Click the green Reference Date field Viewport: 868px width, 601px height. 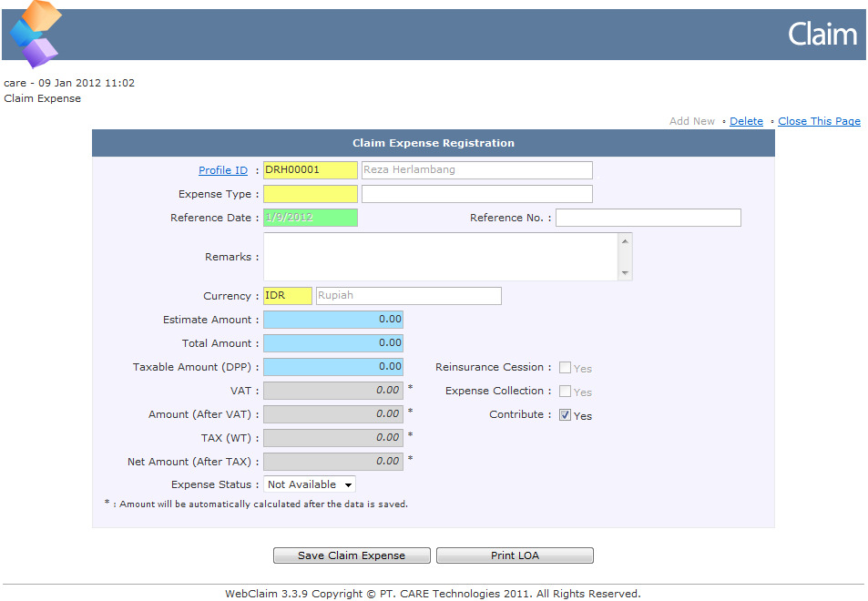click(311, 218)
